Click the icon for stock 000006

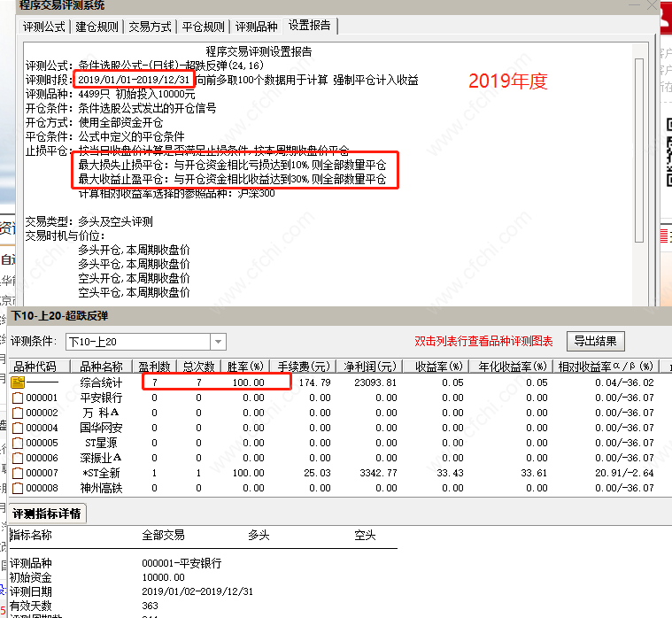tap(18, 458)
